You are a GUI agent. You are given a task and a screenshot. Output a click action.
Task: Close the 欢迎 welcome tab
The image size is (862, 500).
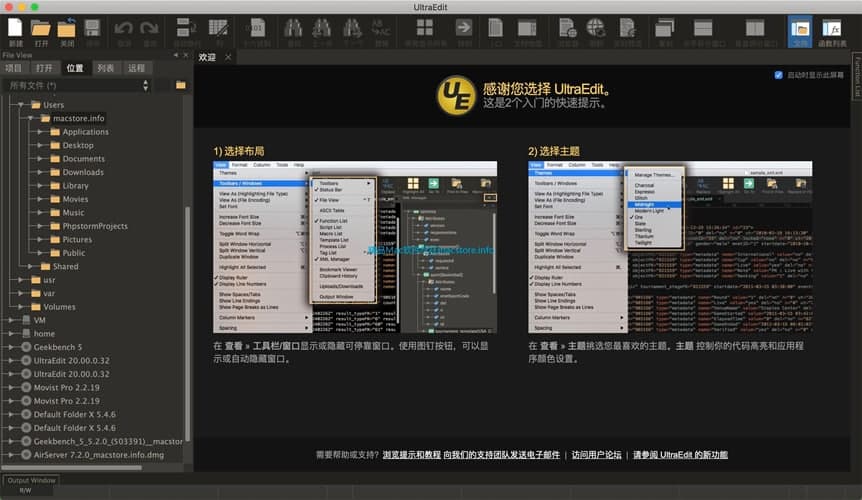click(x=228, y=58)
